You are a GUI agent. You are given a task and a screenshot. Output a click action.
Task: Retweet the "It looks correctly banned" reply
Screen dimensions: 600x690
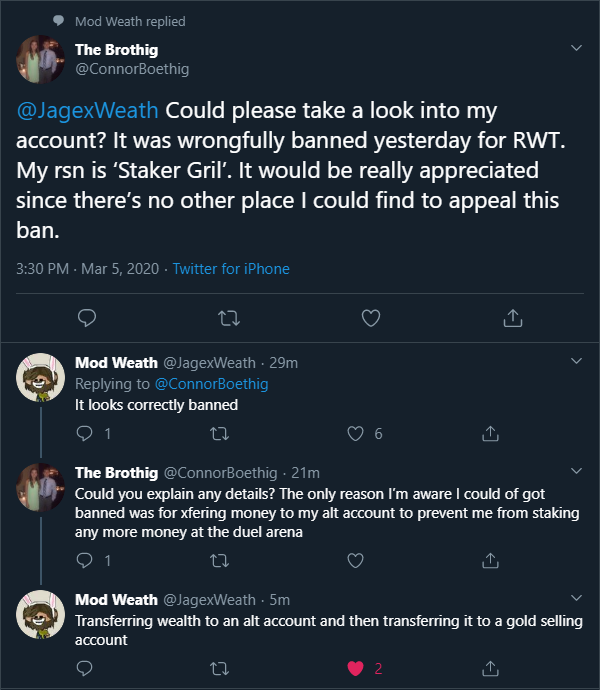(219, 434)
